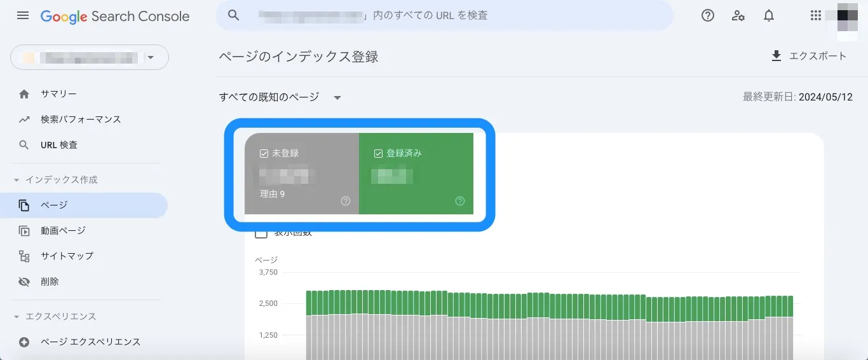Click 理由 9 on 未登録 card
868x360 pixels.
(272, 194)
